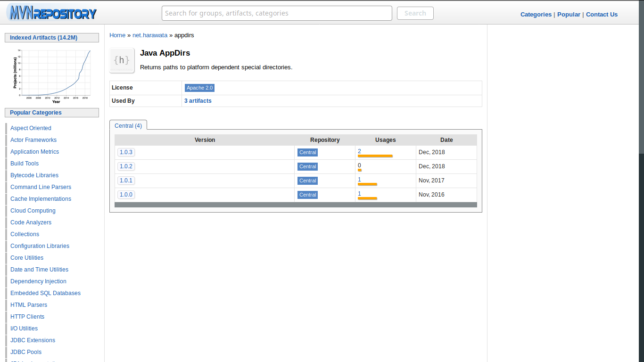
Task: Open version 1.0.0
Action: coord(126,195)
